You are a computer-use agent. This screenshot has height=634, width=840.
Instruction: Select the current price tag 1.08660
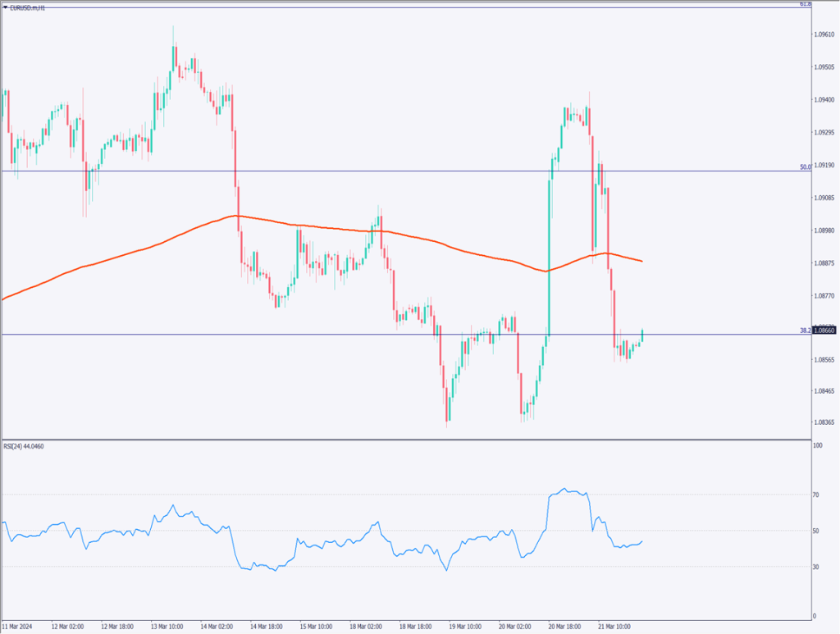point(824,330)
